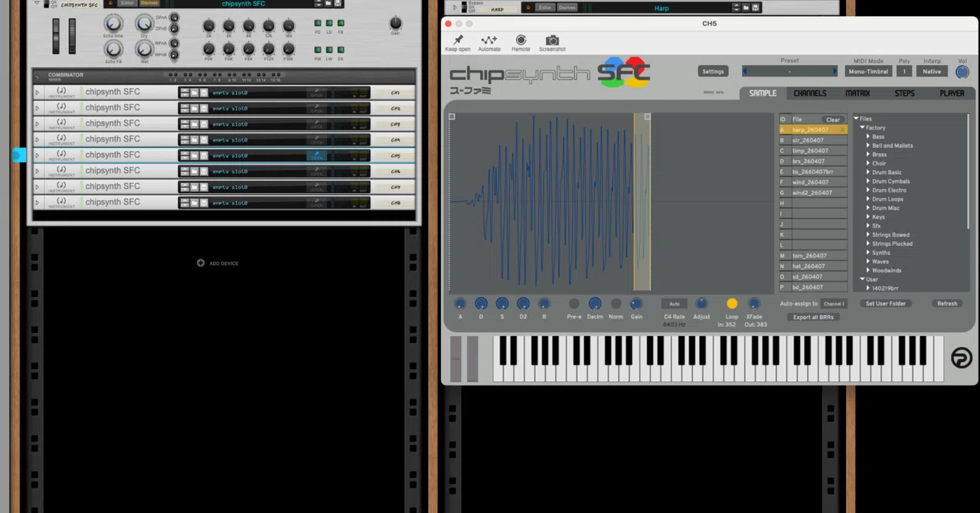Click the Wet knob in rack
The image size is (980, 513).
(x=144, y=51)
